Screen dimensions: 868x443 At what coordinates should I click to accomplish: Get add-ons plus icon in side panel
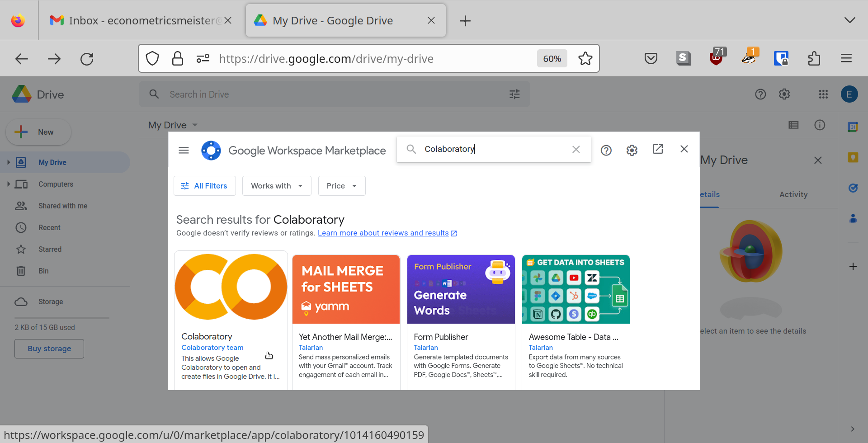[853, 266]
